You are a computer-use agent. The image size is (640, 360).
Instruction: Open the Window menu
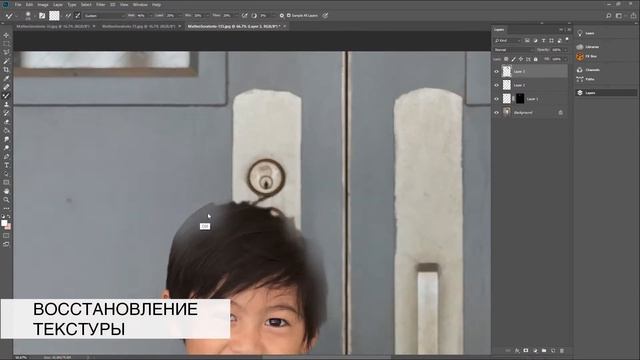click(x=140, y=4)
